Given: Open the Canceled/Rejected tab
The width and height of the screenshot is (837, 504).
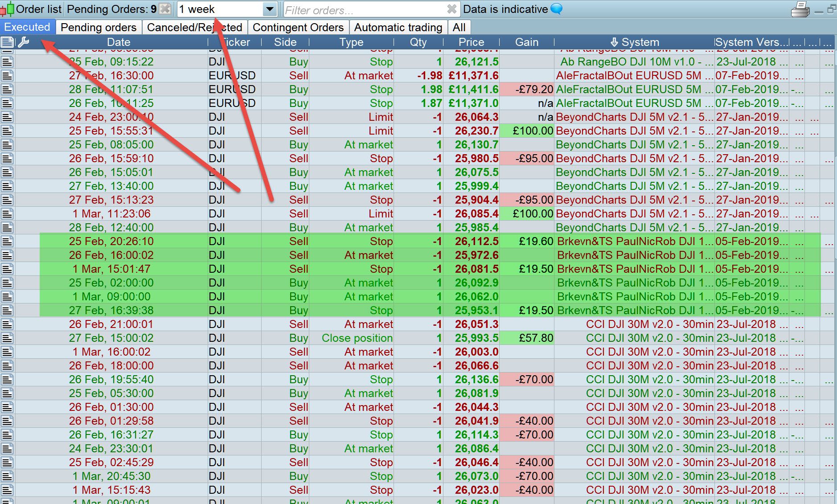Looking at the screenshot, I should 195,27.
